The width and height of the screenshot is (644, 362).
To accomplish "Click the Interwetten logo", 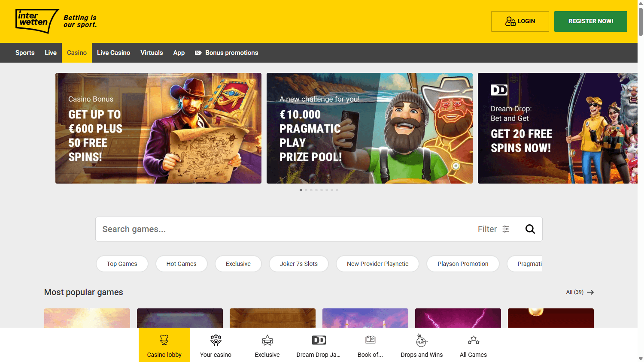I will [37, 21].
